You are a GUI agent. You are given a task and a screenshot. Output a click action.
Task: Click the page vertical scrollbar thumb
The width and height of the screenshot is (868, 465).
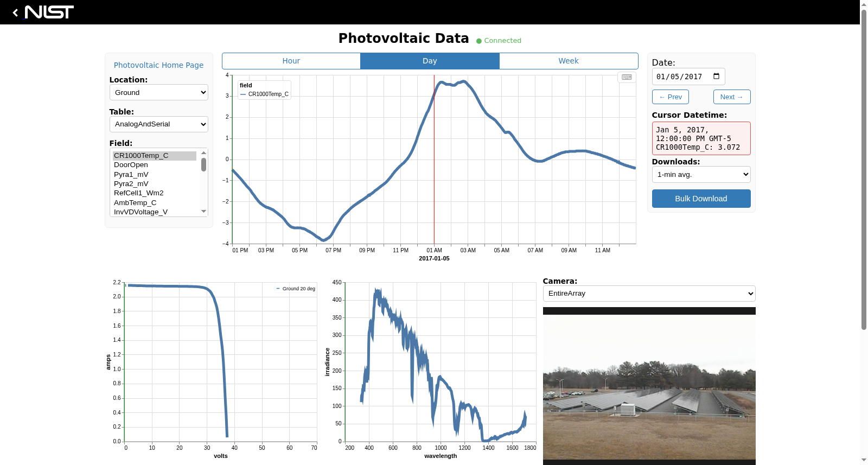(864, 169)
